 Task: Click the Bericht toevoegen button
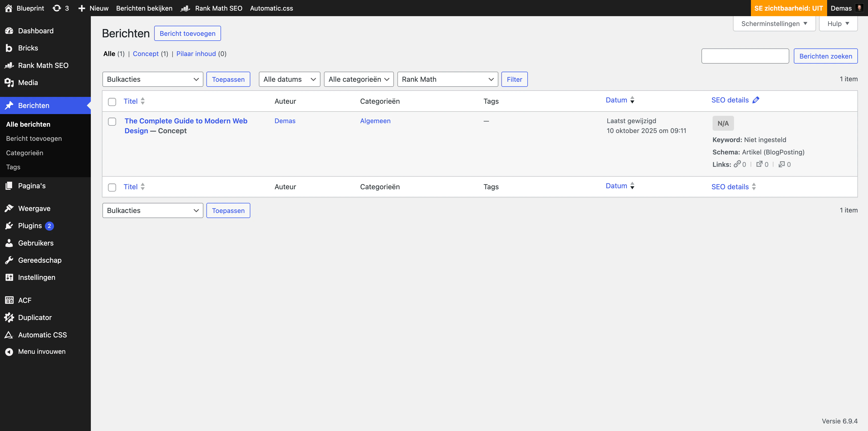(x=187, y=33)
